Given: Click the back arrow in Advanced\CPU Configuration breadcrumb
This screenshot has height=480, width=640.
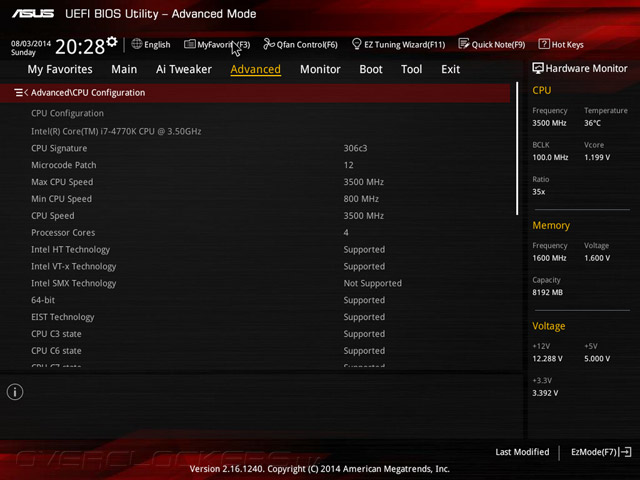Looking at the screenshot, I should click(x=26, y=93).
